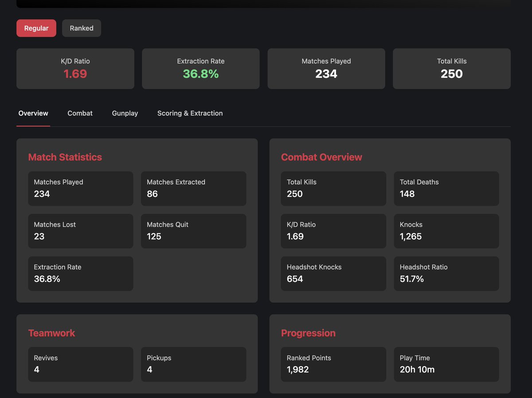The width and height of the screenshot is (532, 398).
Task: Return to the Overview tab
Action: click(33, 113)
